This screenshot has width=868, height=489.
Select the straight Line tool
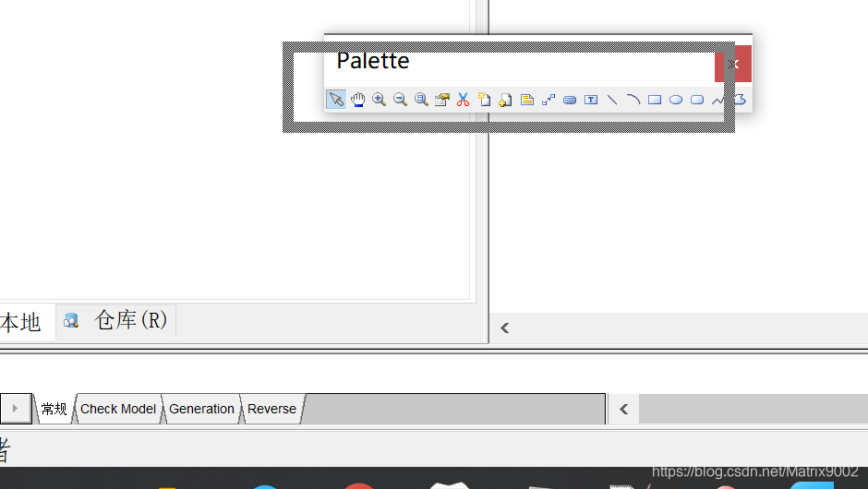[x=611, y=100]
